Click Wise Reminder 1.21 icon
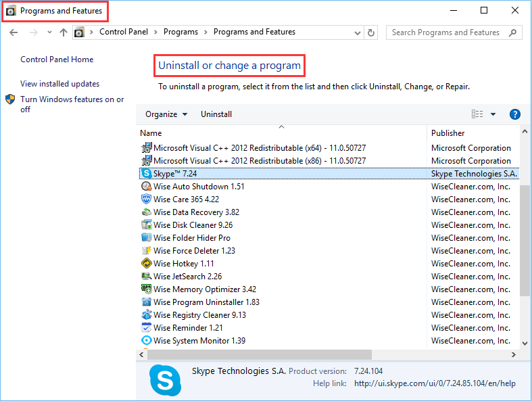The image size is (532, 401). (146, 328)
